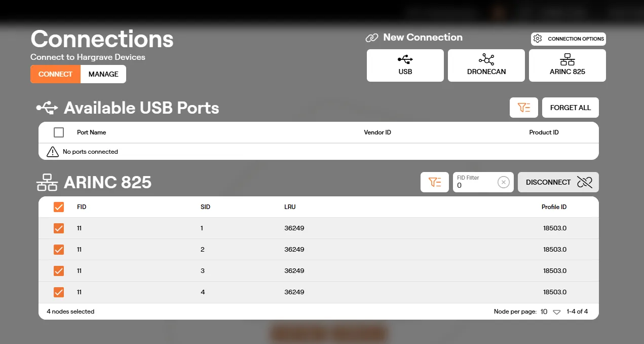
Task: Toggle select-all checkbox in USB ports header
Action: (59, 132)
